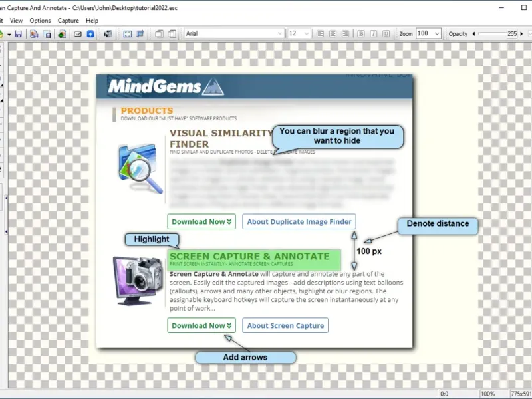The image size is (532, 399).
Task: Align text center
Action: pyautogui.click(x=333, y=34)
